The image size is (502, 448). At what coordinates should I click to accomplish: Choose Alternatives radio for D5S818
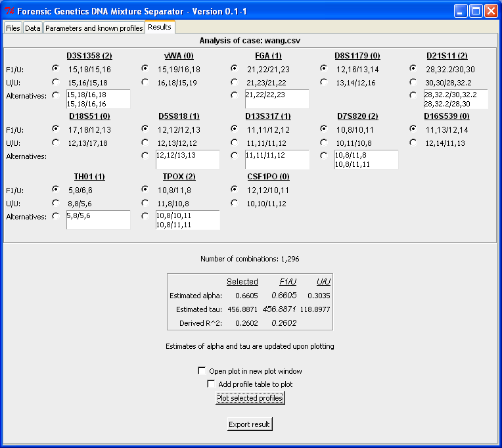click(x=145, y=156)
